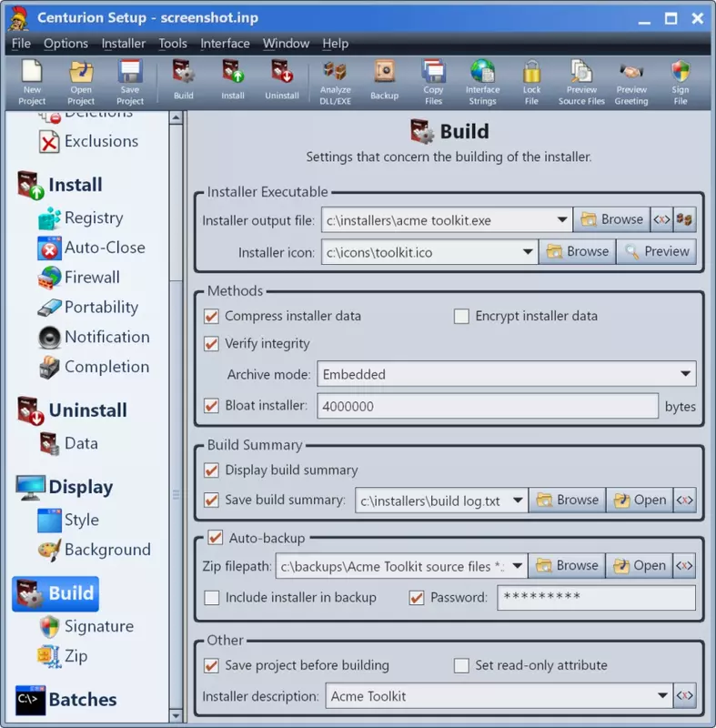Toggle the Auto-backup checkbox
716x728 pixels.
click(216, 538)
